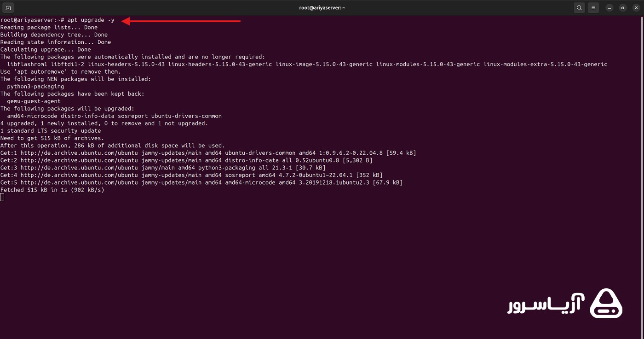Click the 'Building dependency tree... Done' line
The height and width of the screenshot is (339, 644).
[x=54, y=35]
